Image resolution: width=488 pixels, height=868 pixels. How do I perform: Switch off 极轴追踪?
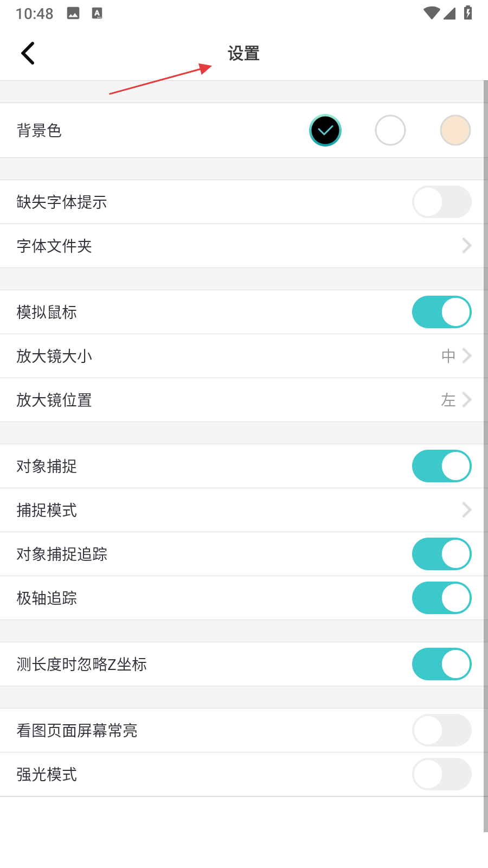pos(441,598)
